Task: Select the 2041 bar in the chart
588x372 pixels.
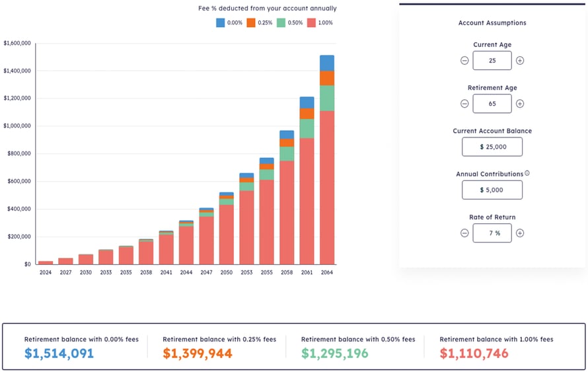Action: pos(166,248)
